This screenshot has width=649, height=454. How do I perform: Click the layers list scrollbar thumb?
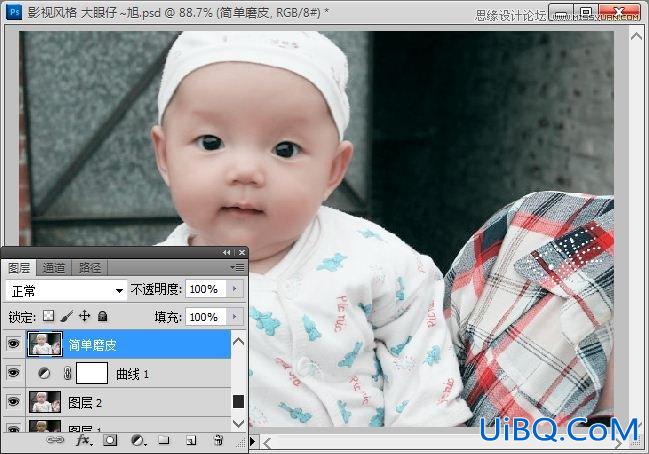click(x=238, y=401)
